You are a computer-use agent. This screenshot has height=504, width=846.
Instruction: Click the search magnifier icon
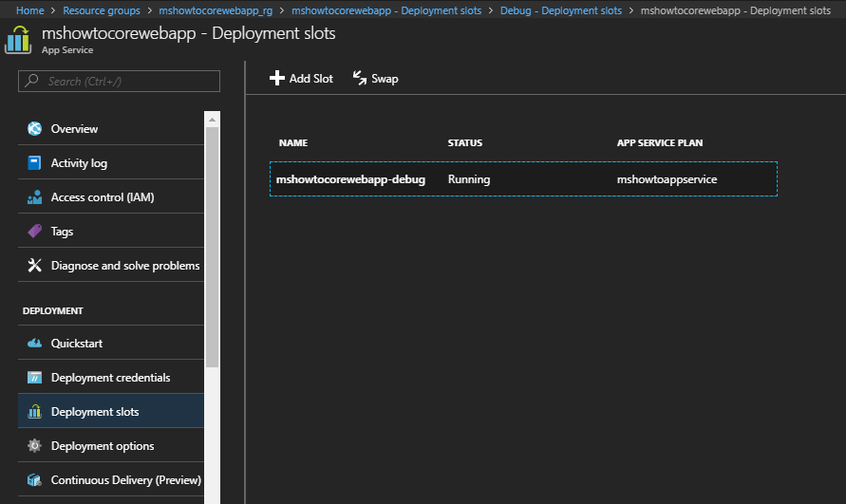[x=32, y=81]
